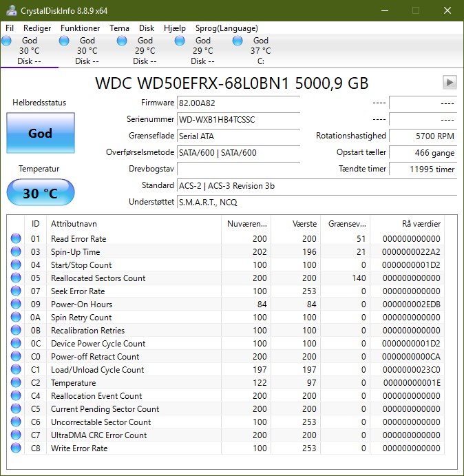This screenshot has width=464, height=476.
Task: Click status orb for Power-off Retract Count
Action: pyautogui.click(x=16, y=356)
